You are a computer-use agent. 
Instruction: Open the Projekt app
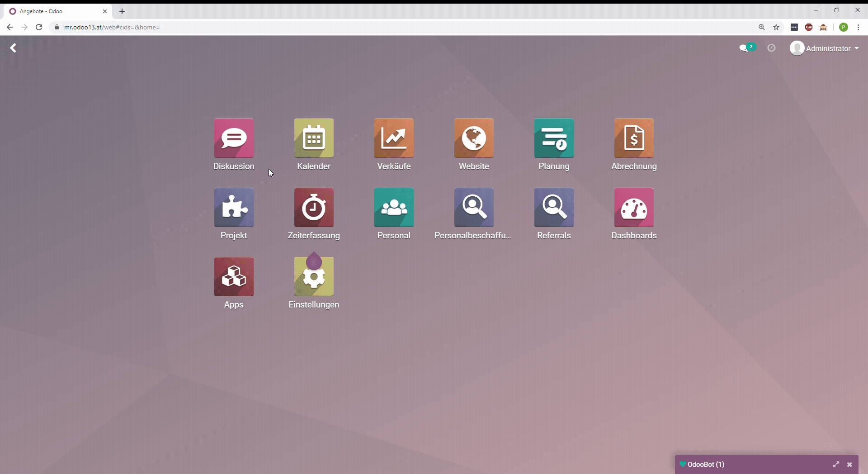coord(234,208)
